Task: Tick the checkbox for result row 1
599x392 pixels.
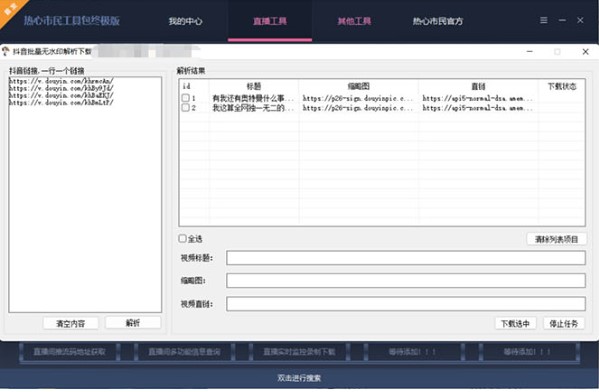Action: (186, 98)
